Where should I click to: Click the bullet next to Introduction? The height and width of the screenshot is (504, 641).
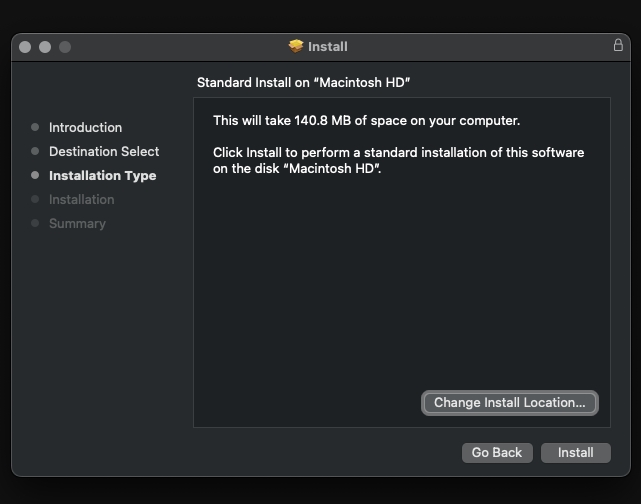pos(35,127)
